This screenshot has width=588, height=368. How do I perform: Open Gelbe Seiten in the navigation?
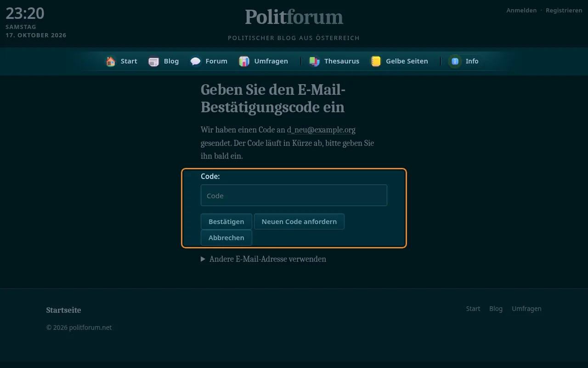click(400, 61)
